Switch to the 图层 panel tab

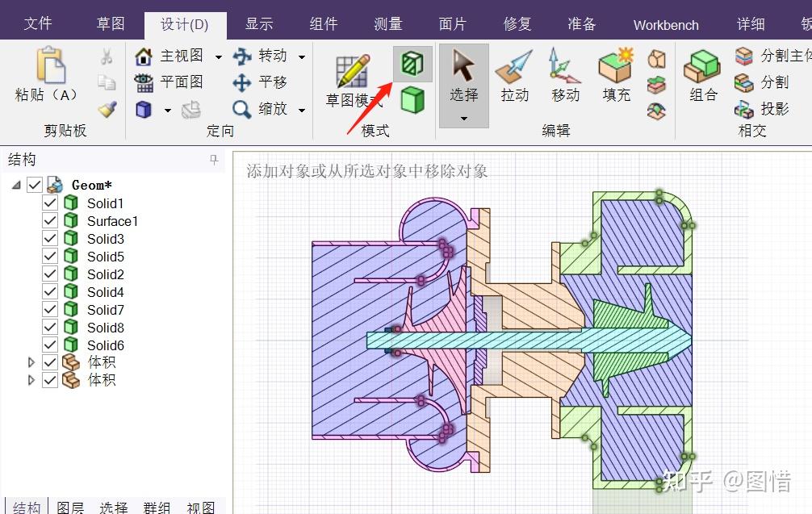click(x=71, y=507)
